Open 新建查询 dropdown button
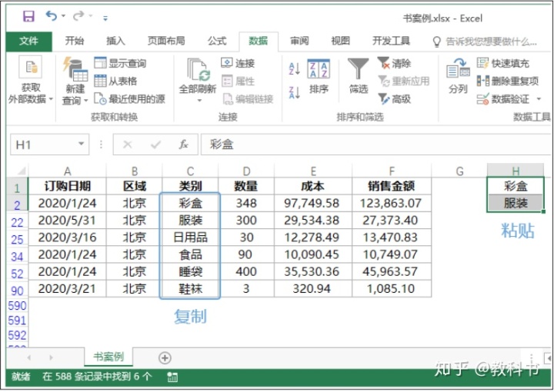The image size is (554, 392). [x=75, y=81]
